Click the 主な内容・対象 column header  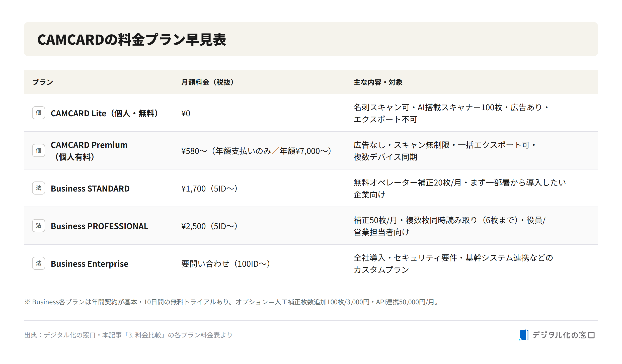tap(378, 82)
